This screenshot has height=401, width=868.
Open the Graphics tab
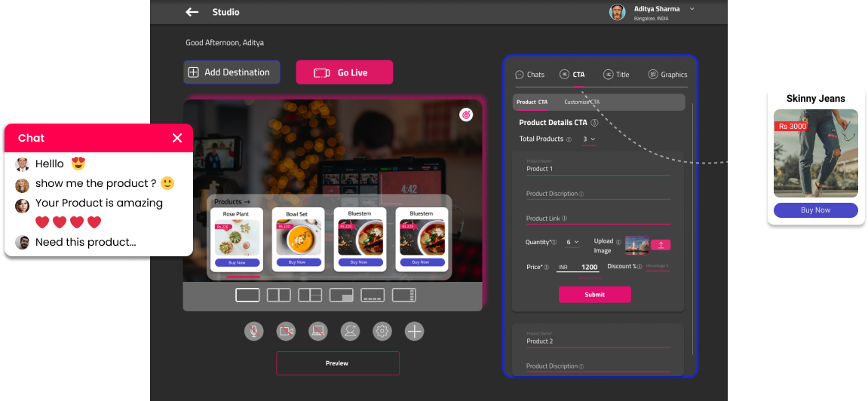[667, 75]
